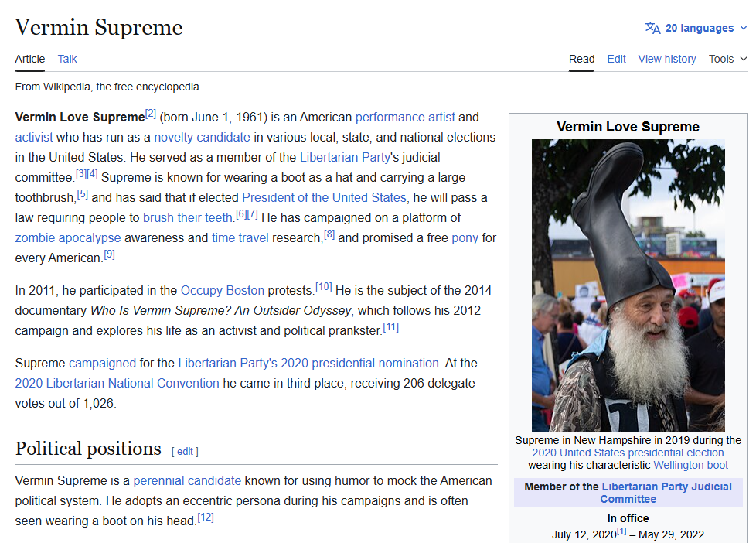The image size is (756, 543).
Task: Click the time travel link
Action: click(240, 238)
